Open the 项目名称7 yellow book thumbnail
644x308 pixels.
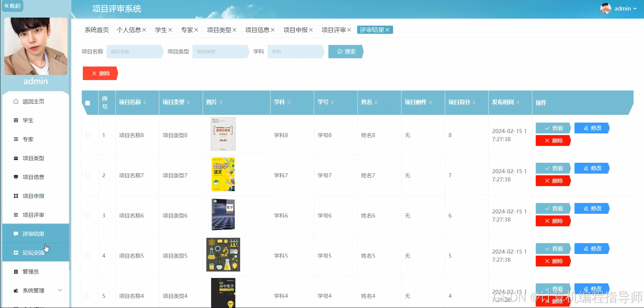(223, 174)
